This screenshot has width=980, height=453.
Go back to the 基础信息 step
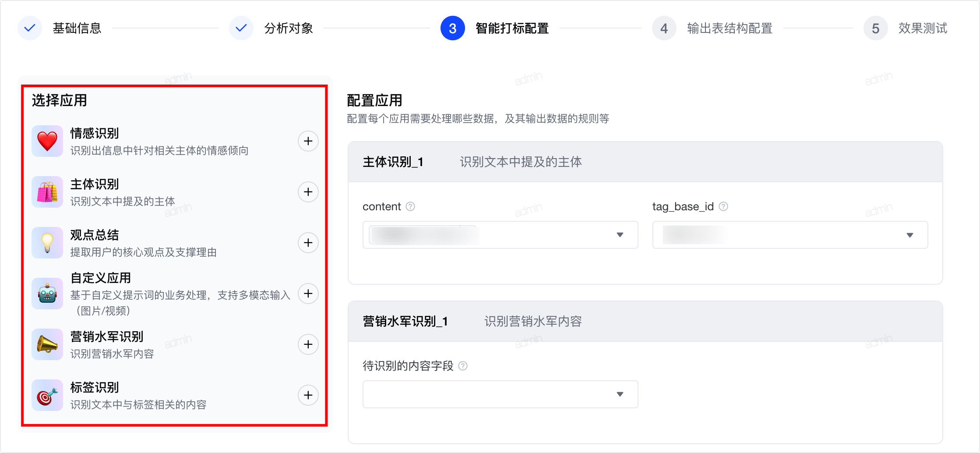click(x=77, y=28)
